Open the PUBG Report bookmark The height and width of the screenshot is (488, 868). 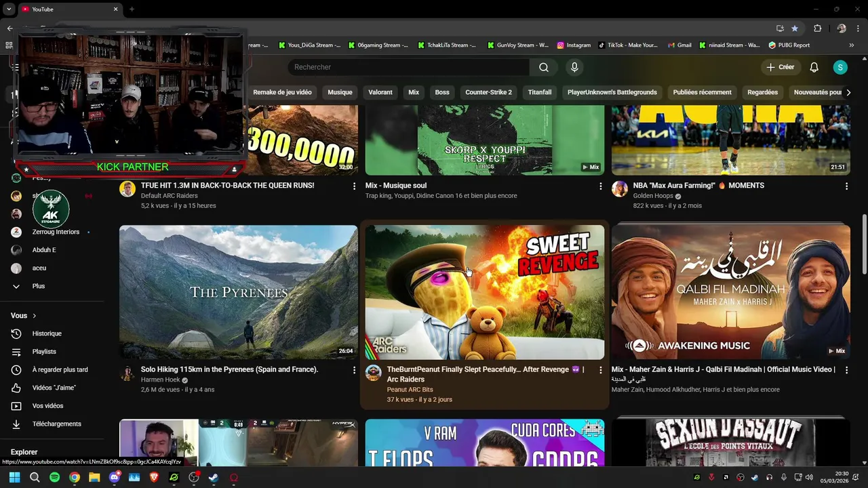(x=789, y=45)
